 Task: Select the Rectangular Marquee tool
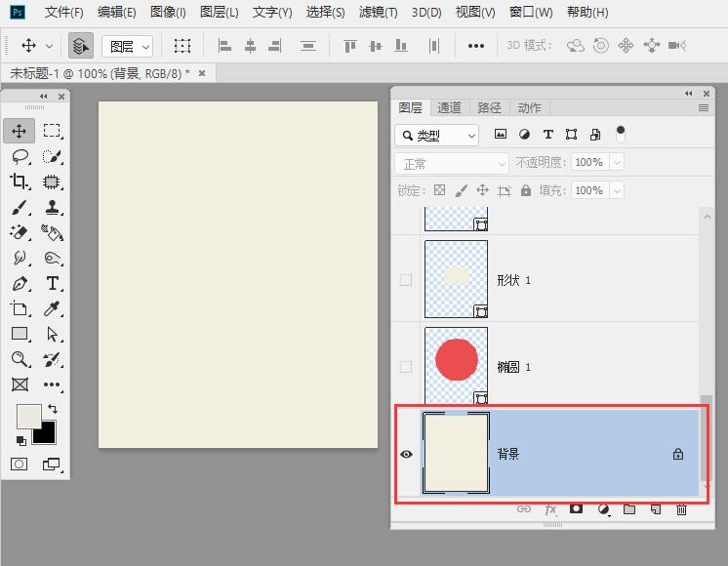click(52, 131)
